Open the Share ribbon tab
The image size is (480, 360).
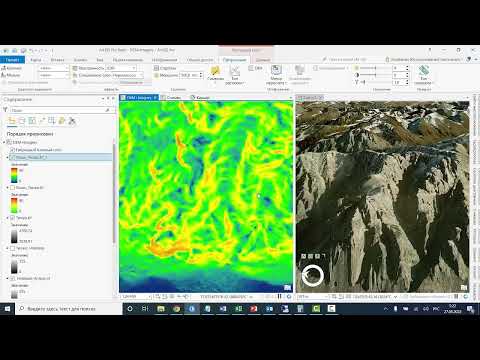coord(200,60)
